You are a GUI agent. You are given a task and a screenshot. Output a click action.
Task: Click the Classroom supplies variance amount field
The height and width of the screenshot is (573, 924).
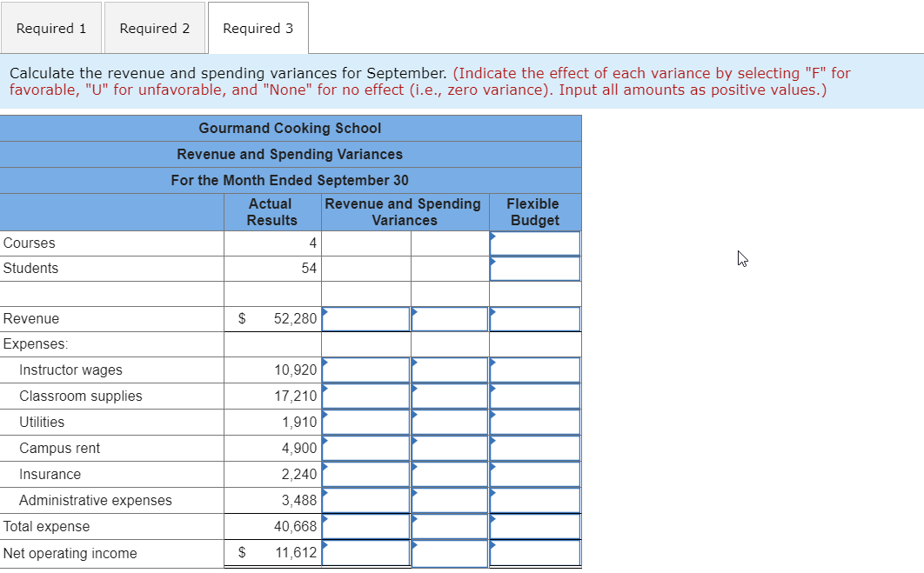[x=365, y=396]
